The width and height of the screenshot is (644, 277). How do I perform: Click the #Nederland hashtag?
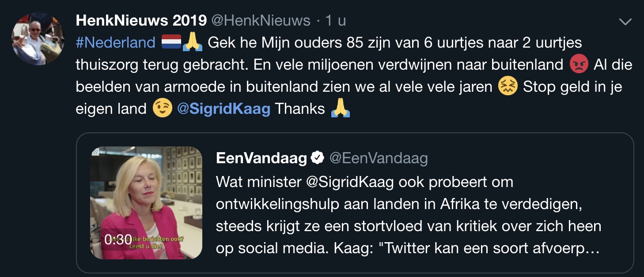(116, 42)
